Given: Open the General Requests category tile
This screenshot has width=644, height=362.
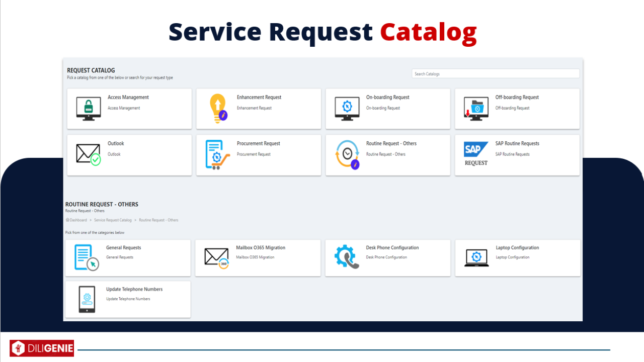Looking at the screenshot, I should tap(128, 258).
